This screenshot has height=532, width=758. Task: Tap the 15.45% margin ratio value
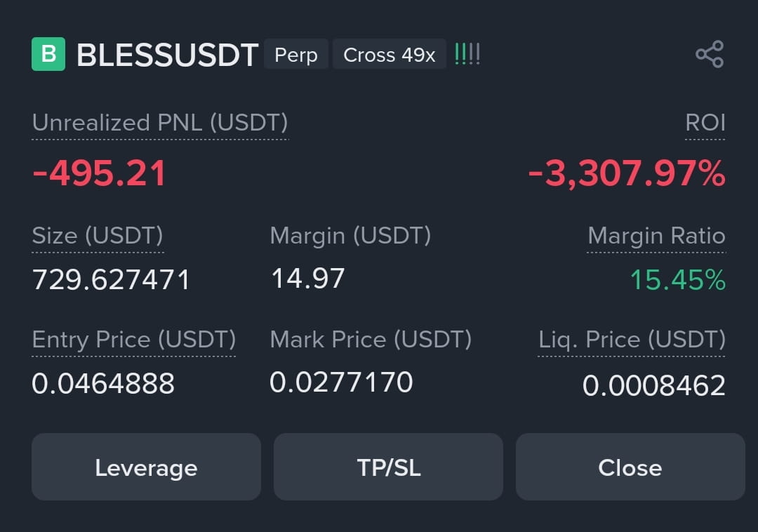[x=678, y=280]
